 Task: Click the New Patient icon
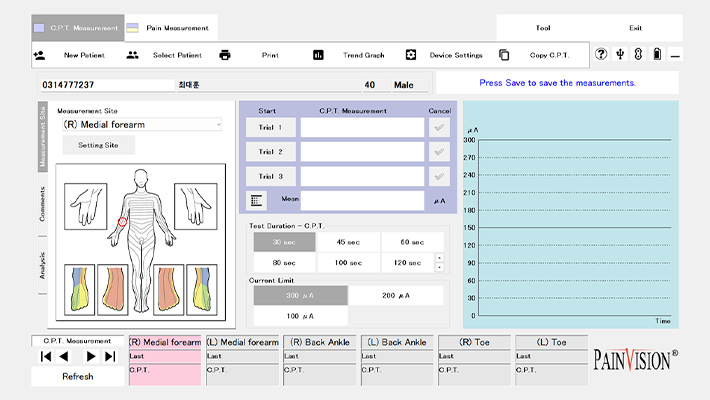coord(39,55)
